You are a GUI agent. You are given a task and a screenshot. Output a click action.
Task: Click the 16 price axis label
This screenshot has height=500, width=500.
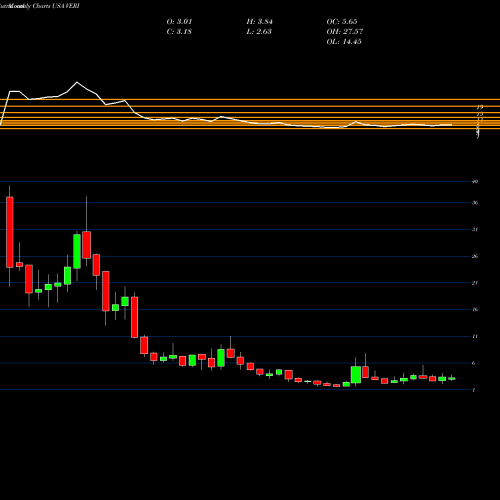475,310
